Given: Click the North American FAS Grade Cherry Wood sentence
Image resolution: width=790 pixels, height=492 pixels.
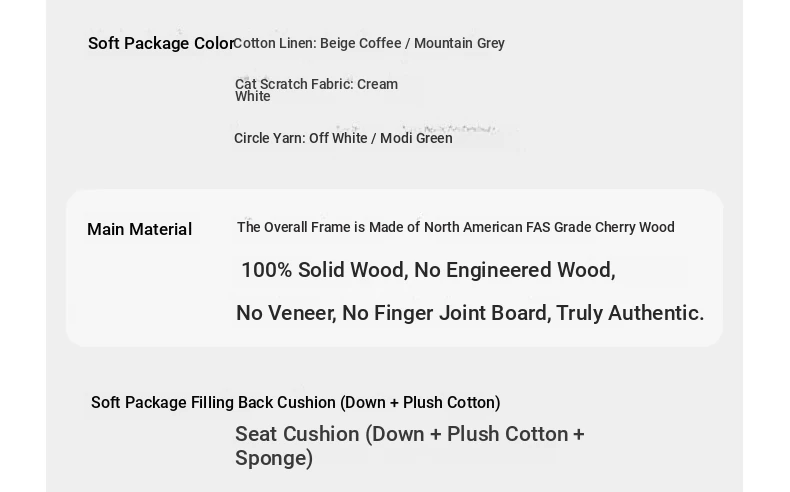Looking at the screenshot, I should 455,227.
